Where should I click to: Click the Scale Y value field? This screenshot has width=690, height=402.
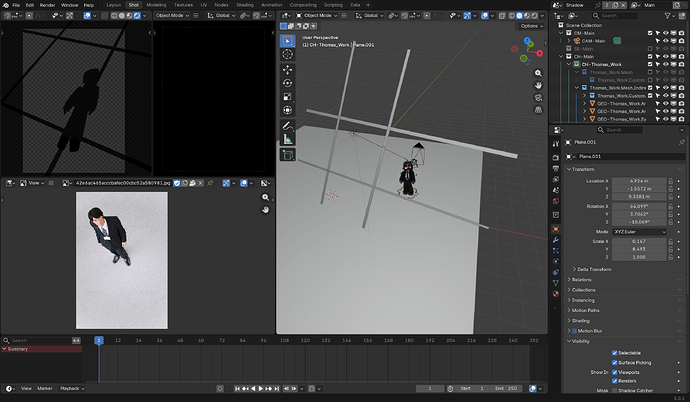639,249
